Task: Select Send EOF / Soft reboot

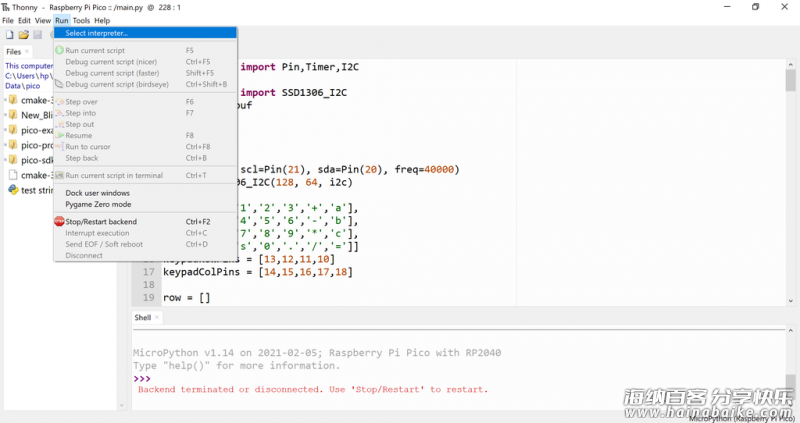Action: (x=145, y=244)
